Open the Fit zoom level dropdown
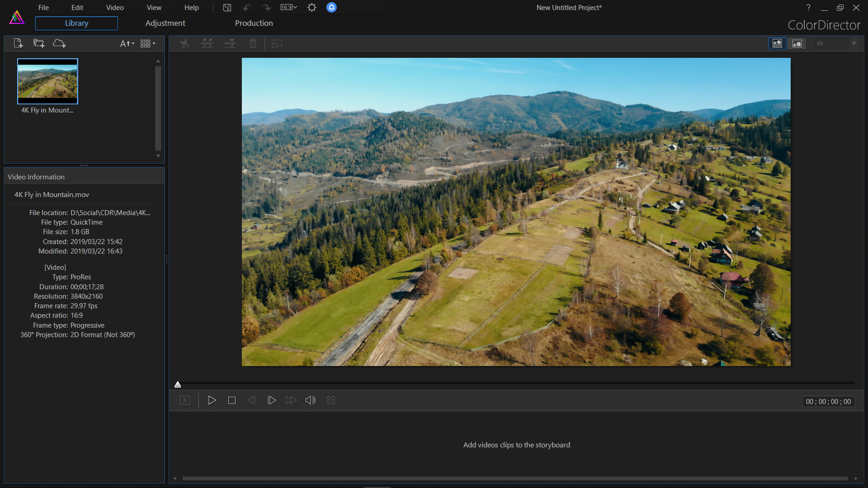 click(x=835, y=43)
